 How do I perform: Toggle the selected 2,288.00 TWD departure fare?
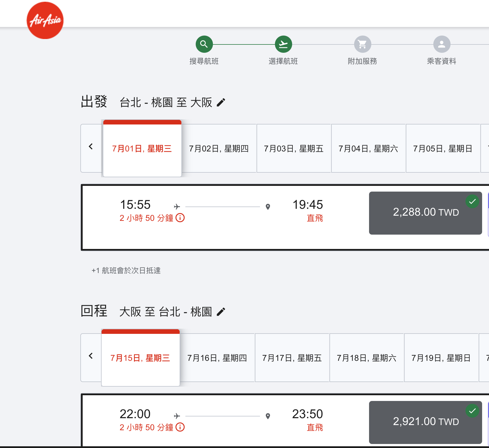click(425, 213)
